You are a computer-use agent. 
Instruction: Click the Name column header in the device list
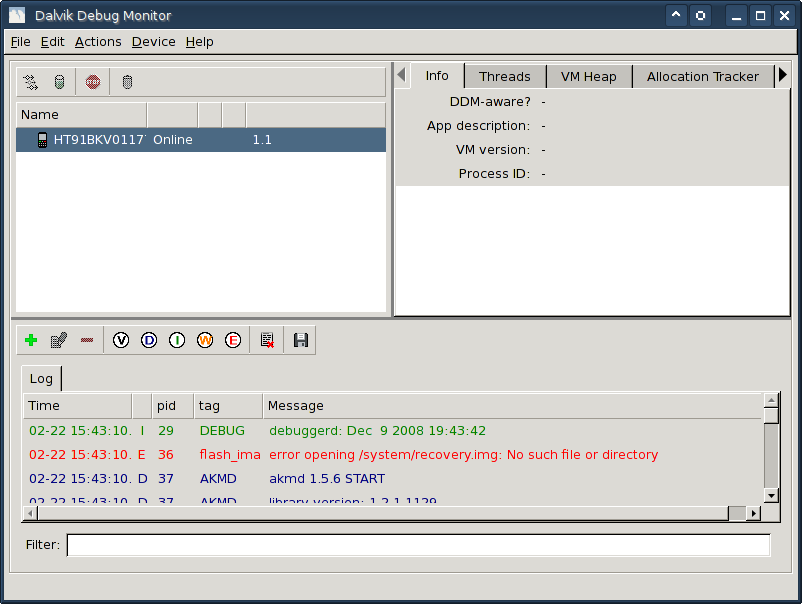81,115
